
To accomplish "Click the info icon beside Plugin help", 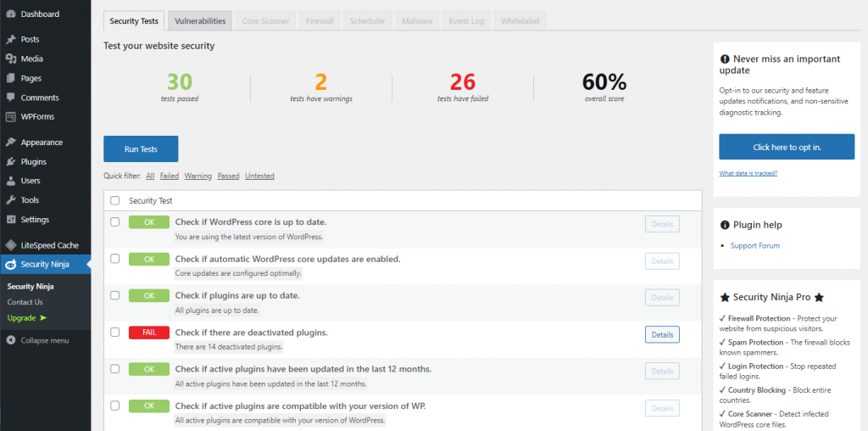I will coord(724,225).
